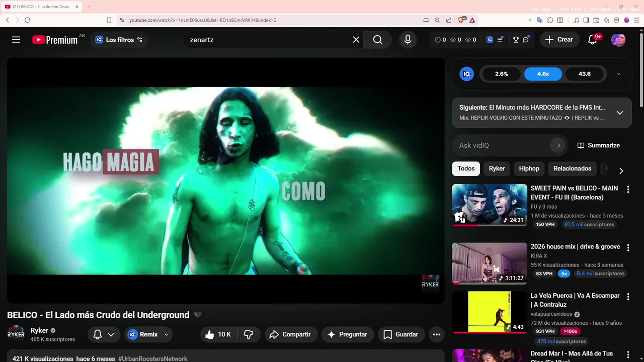Image resolution: width=644 pixels, height=362 pixels.
Task: Open the vidIQ logo button in header
Action: 490,40
